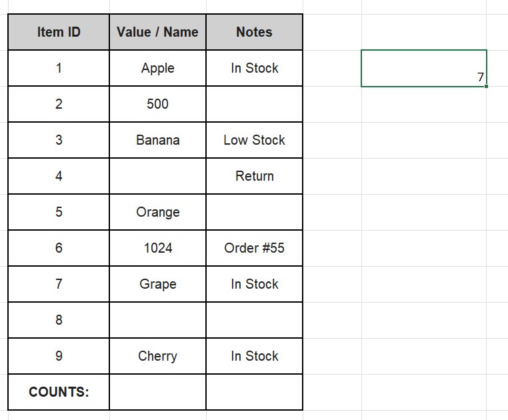Click the "Grape" cell
508x420 pixels.
tap(157, 284)
